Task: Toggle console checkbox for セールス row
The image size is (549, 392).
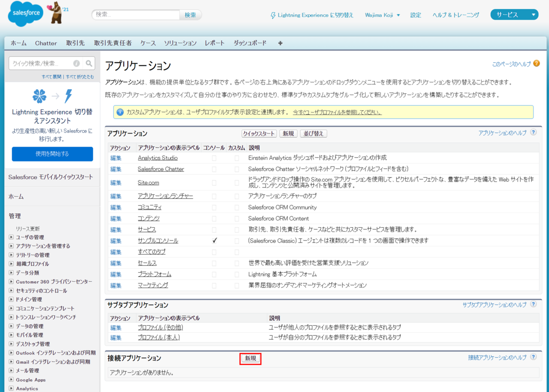Action: [214, 263]
